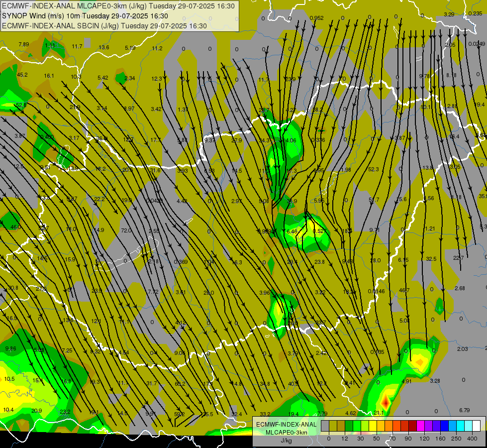
Task: Select the map value 3.29
Action: coord(449,14)
